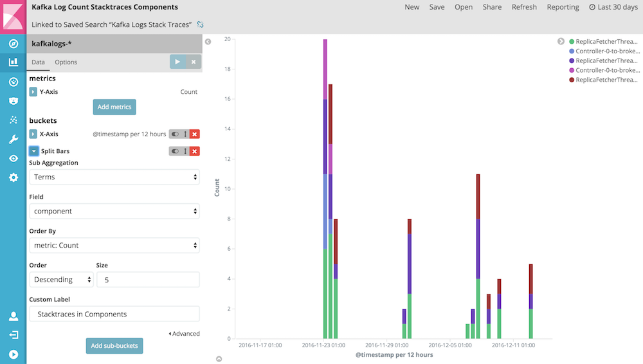Click the unlink saved search icon
The height and width of the screenshot is (364, 643).
pos(200,24)
